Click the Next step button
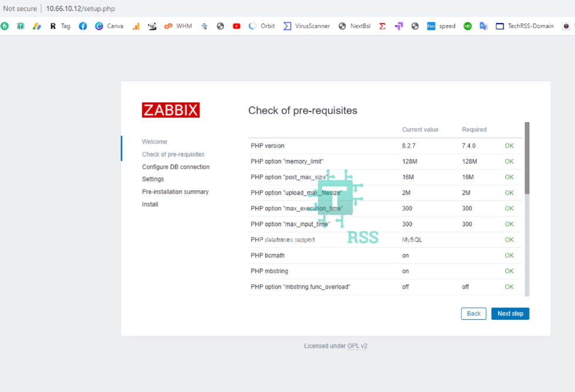575x392 pixels. pos(510,313)
